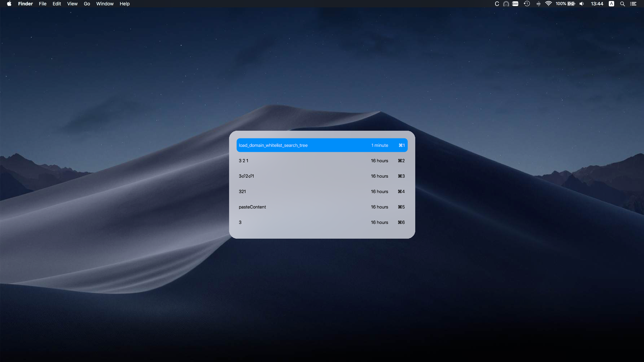Open the Wi-Fi status menu
The width and height of the screenshot is (644, 362).
point(548,4)
